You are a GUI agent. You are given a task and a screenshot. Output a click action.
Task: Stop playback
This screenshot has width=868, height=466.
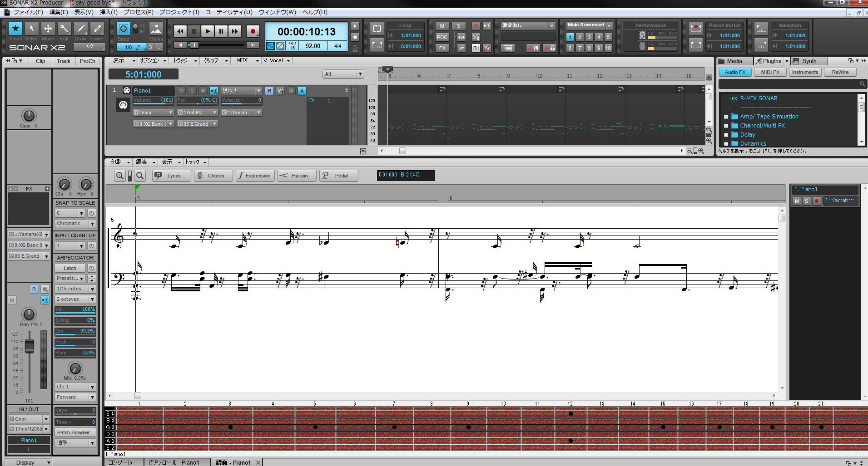[x=194, y=31]
